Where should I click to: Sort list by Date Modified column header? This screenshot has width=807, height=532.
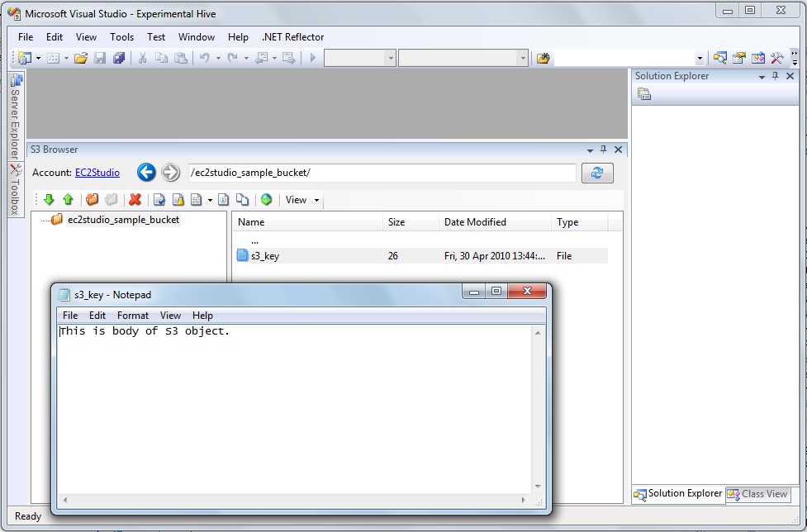pos(495,221)
